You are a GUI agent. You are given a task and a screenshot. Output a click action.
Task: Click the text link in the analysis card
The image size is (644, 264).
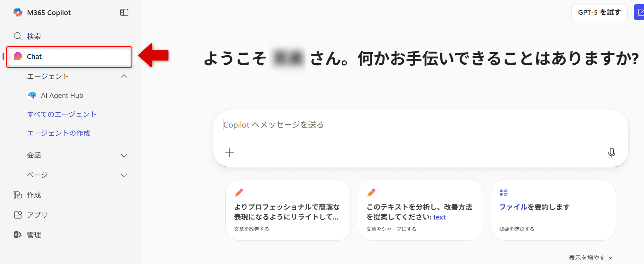click(439, 217)
